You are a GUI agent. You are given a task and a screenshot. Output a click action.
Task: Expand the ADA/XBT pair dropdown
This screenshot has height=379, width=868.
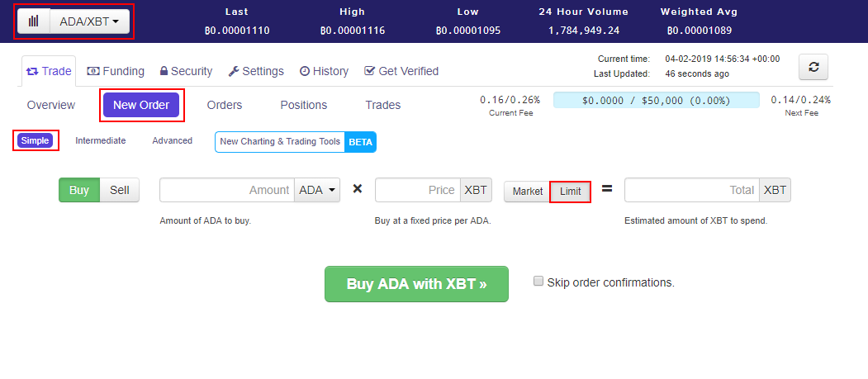pyautogui.click(x=89, y=21)
